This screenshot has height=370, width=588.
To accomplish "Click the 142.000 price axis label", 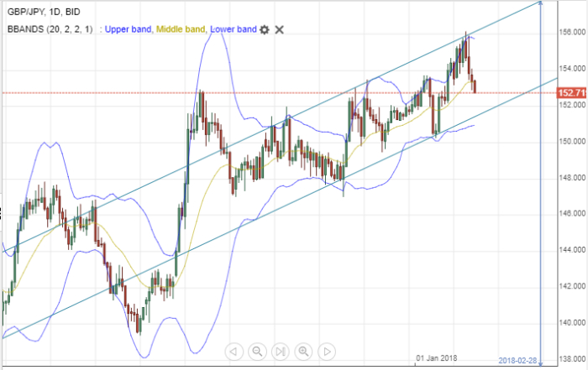I will 572,286.
